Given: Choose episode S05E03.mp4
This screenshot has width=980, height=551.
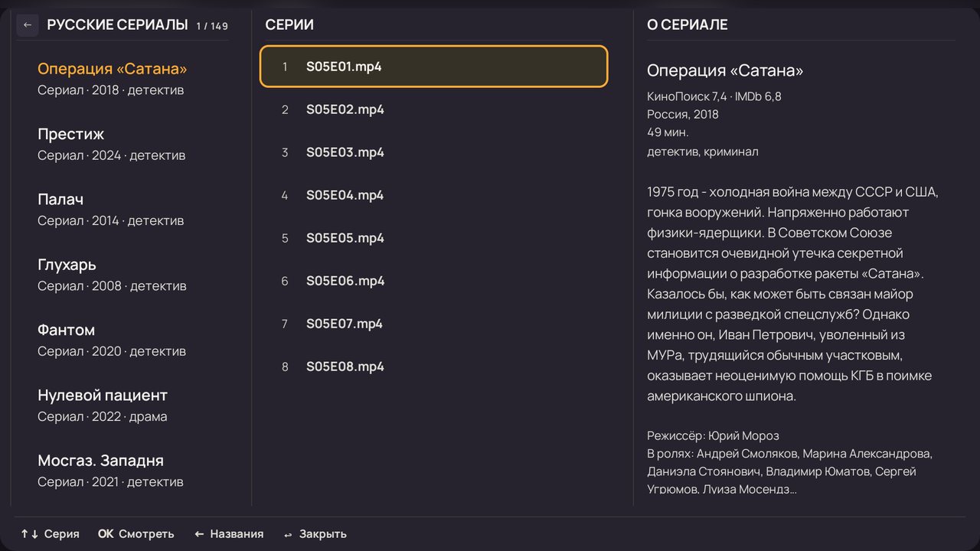Looking at the screenshot, I should point(433,152).
